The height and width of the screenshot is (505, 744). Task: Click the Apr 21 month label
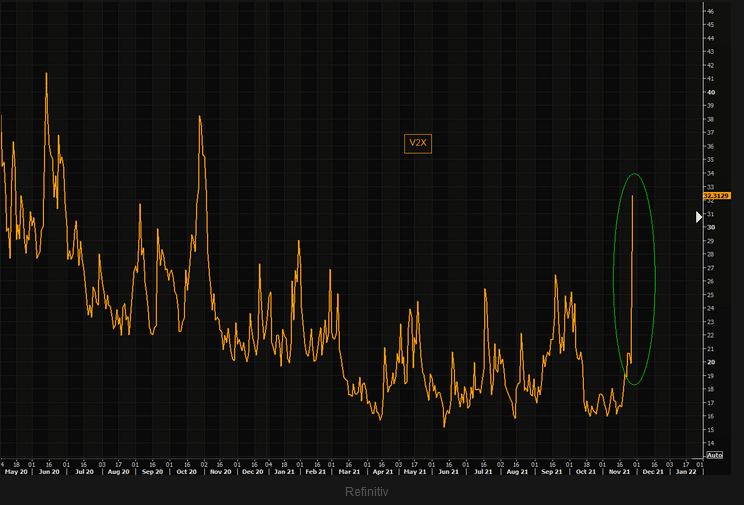click(x=383, y=472)
